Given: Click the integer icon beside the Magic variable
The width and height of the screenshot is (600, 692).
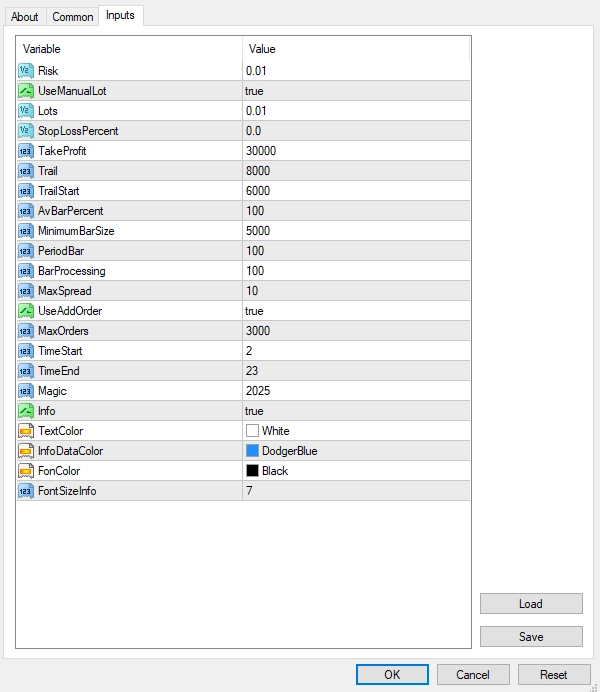Looking at the screenshot, I should (26, 391).
